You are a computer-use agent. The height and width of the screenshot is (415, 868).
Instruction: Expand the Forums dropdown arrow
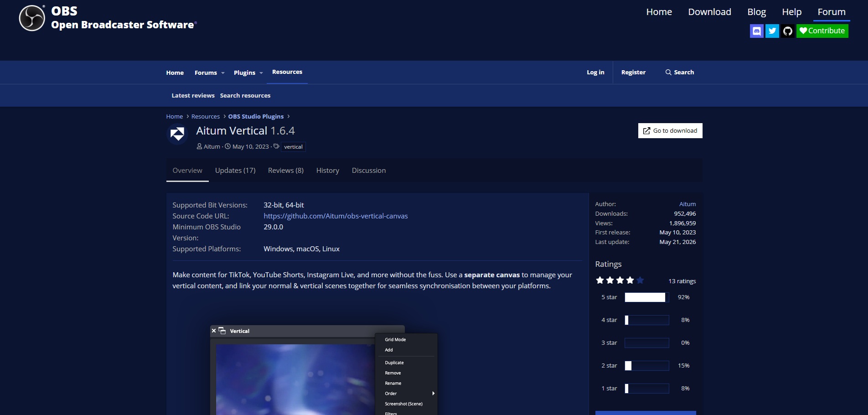(223, 73)
